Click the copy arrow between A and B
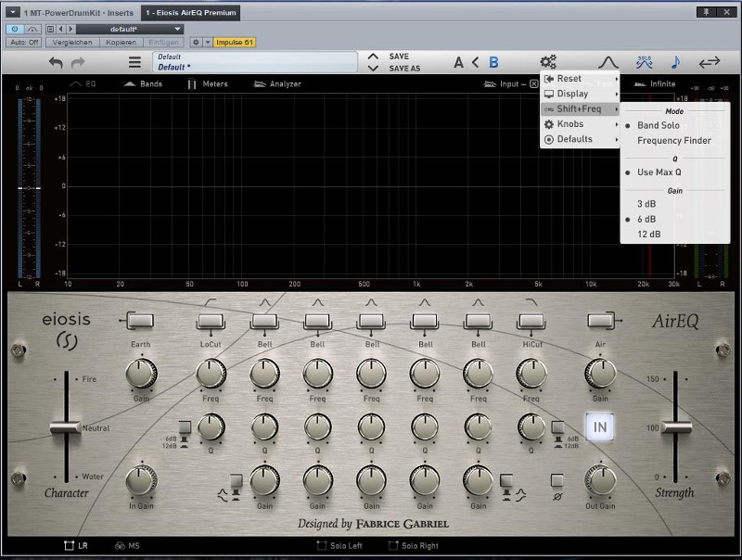The height and width of the screenshot is (560, 742). 476,62
